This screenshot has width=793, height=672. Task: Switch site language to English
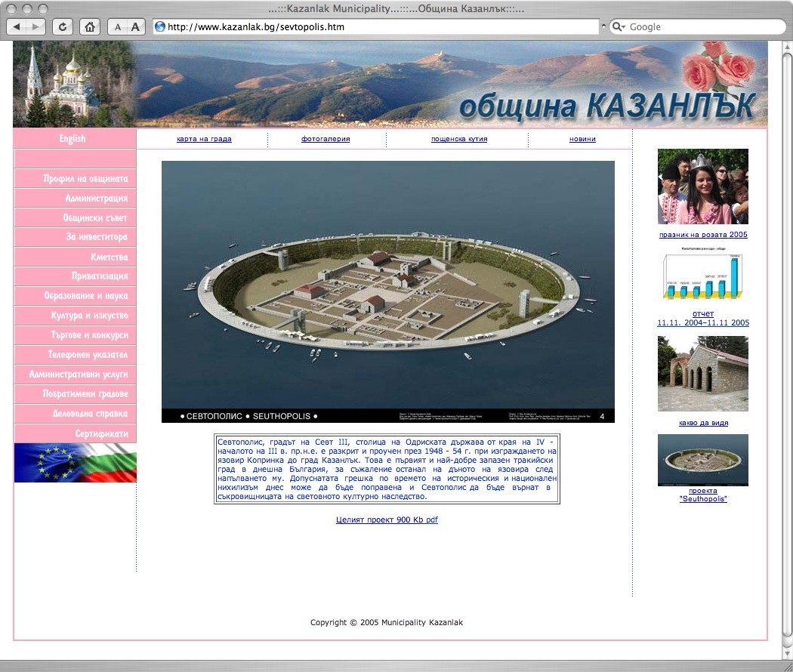(x=73, y=138)
